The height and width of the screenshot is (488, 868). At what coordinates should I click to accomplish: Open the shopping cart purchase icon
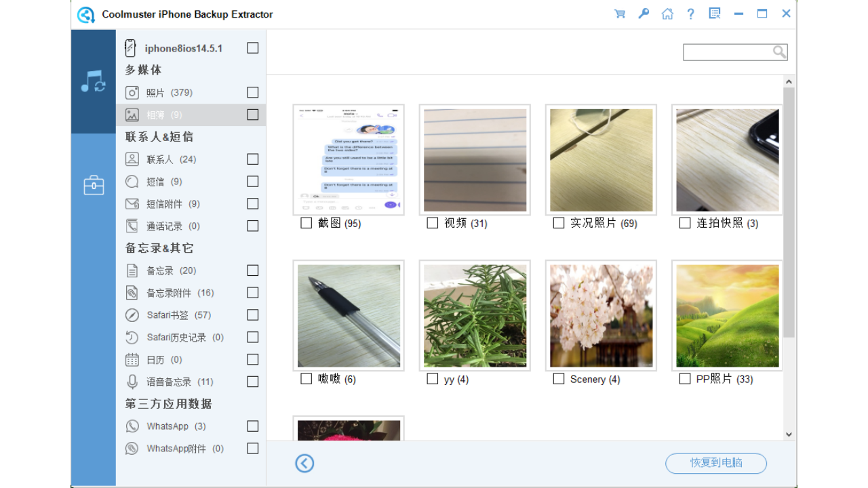[x=619, y=13]
